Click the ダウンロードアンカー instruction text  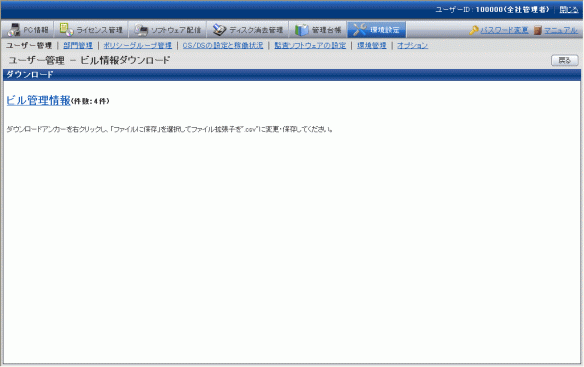tap(169, 129)
